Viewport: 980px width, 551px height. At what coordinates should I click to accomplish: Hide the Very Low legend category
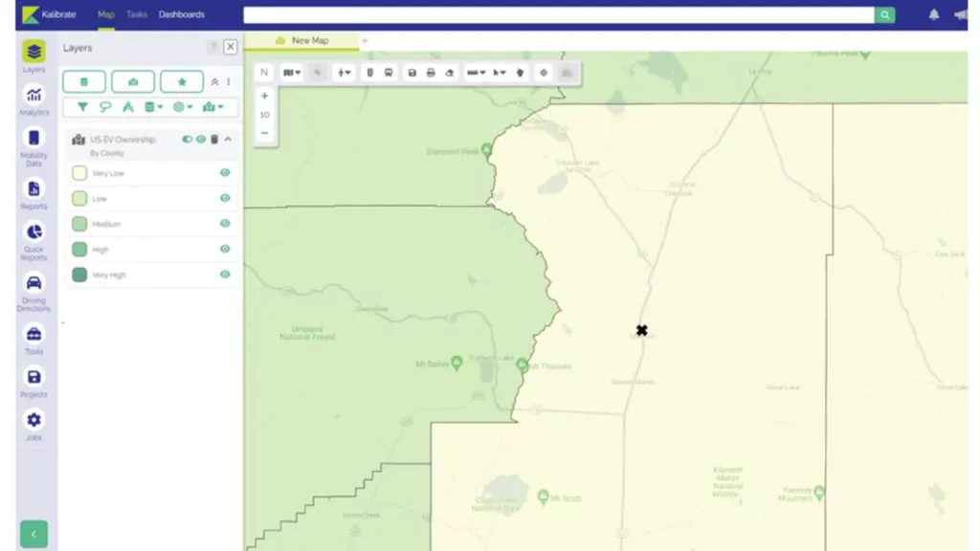pos(225,173)
